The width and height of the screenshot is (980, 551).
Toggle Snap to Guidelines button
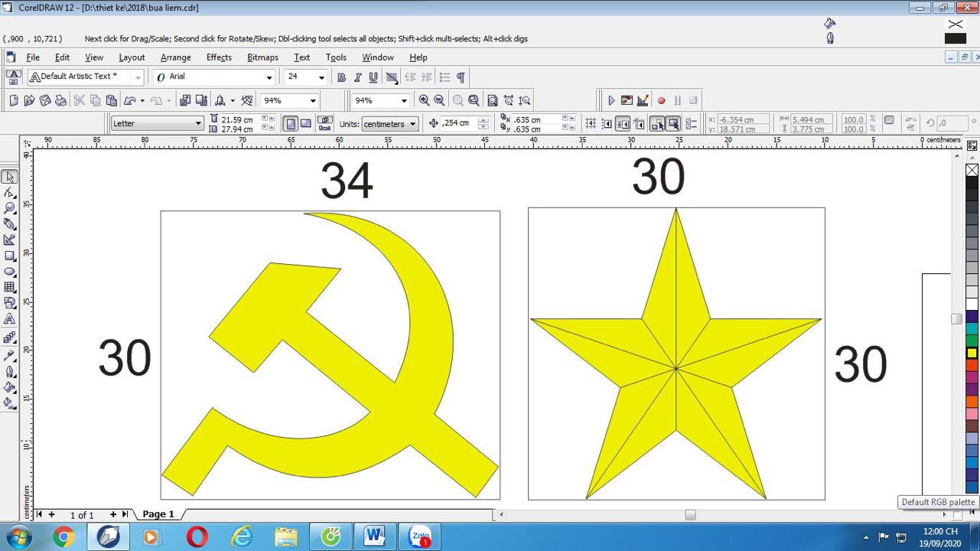point(607,123)
